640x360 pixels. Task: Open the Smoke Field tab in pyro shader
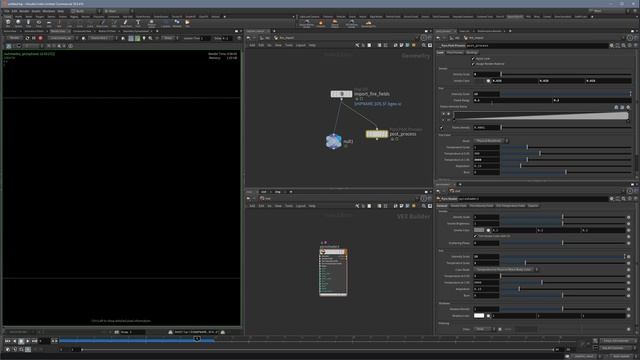tap(458, 206)
